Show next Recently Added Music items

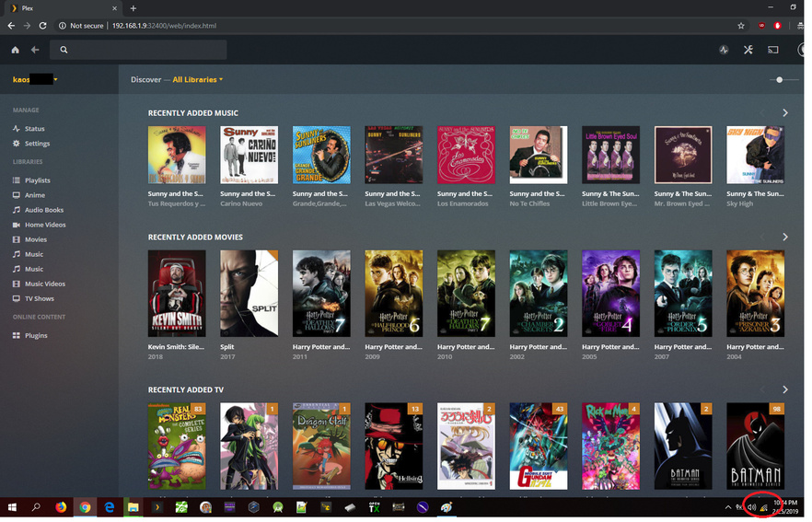[x=785, y=113]
